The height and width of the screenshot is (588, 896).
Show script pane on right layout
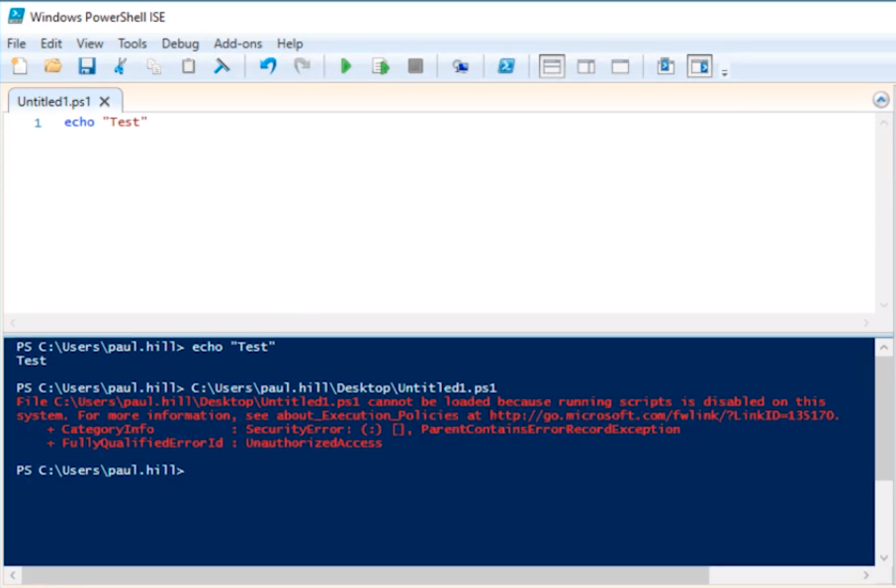586,67
